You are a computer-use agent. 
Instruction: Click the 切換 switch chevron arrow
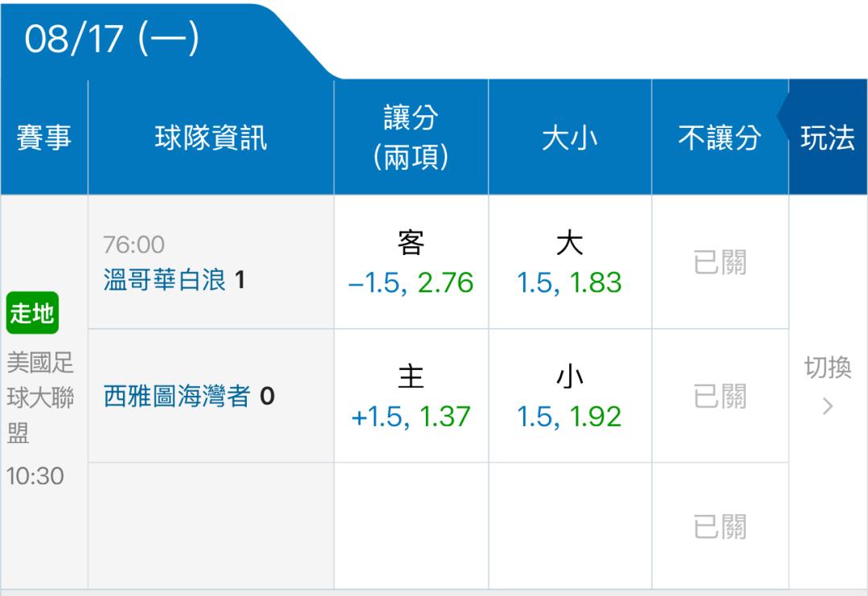828,406
